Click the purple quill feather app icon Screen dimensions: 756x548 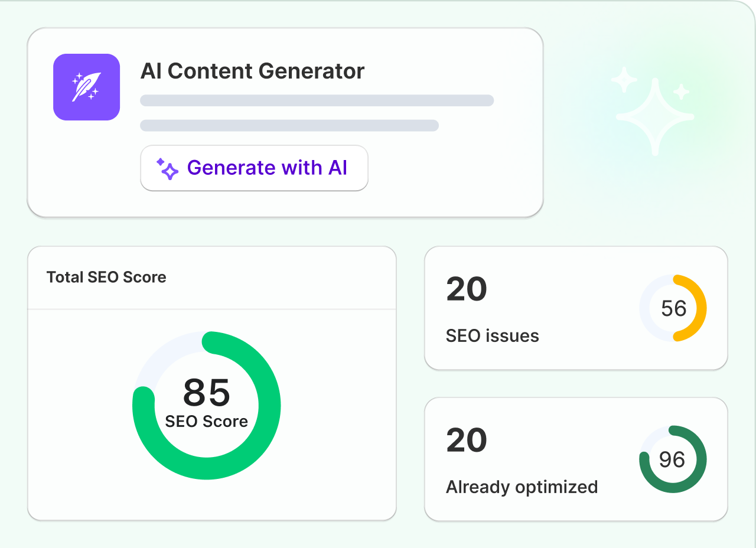pyautogui.click(x=86, y=87)
